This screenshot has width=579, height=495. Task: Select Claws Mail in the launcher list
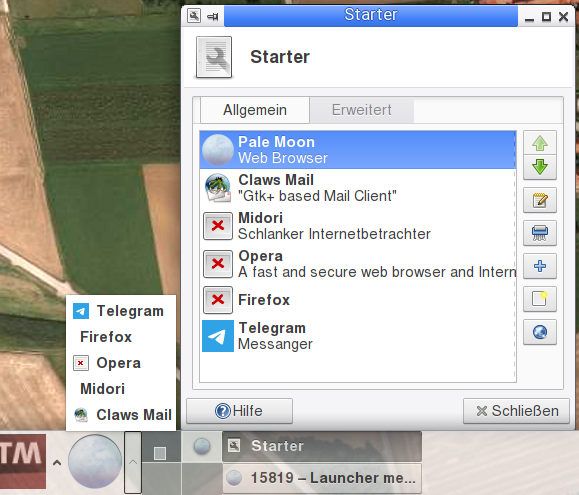click(357, 188)
